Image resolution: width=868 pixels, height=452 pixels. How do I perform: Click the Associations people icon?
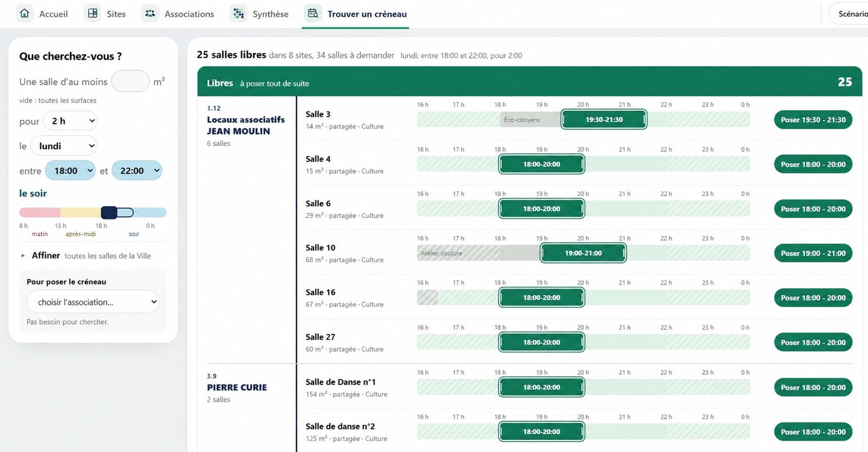pyautogui.click(x=150, y=13)
